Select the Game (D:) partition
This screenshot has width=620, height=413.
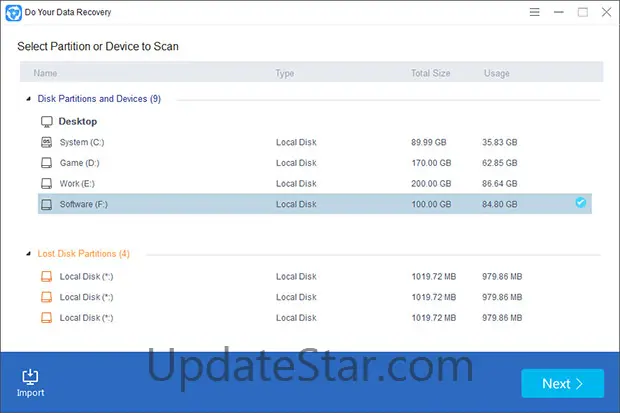pyautogui.click(x=315, y=163)
